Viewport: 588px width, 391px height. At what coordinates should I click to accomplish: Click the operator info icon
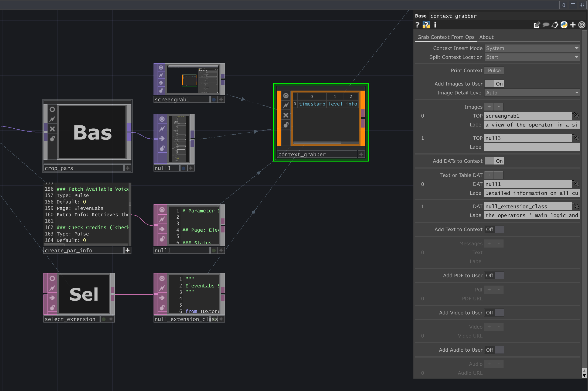pyautogui.click(x=435, y=25)
